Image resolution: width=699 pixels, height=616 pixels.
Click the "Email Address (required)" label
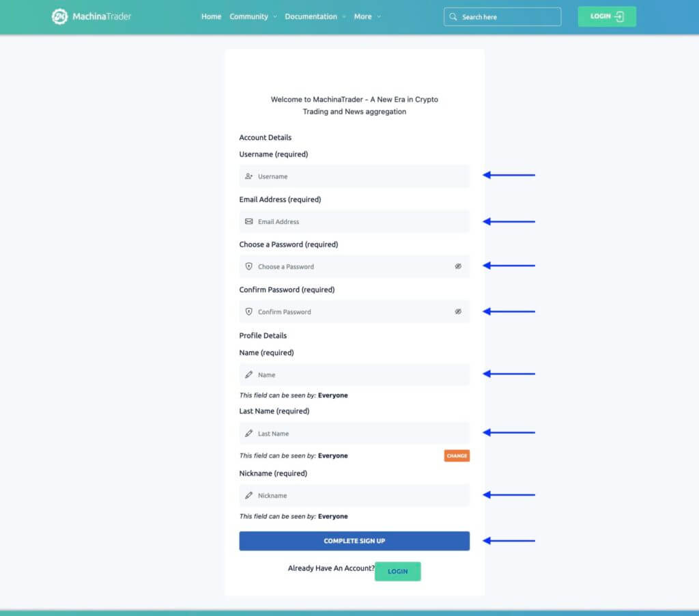click(280, 199)
